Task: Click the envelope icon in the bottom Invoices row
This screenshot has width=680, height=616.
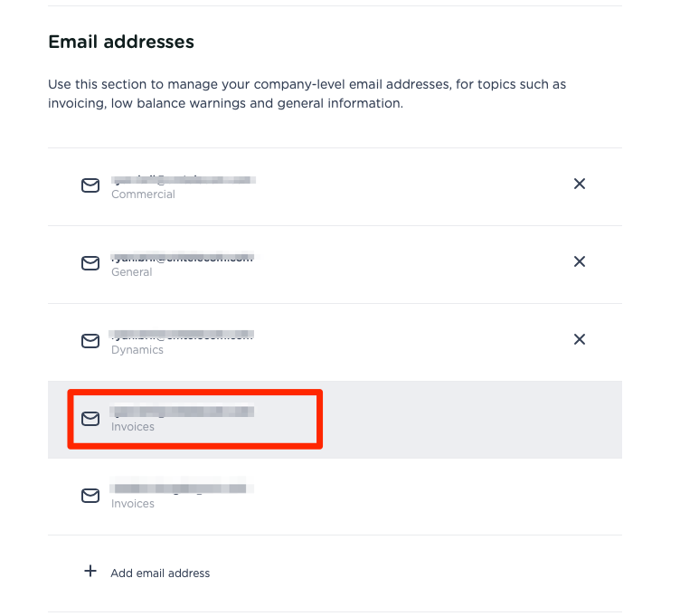Action: (90, 496)
